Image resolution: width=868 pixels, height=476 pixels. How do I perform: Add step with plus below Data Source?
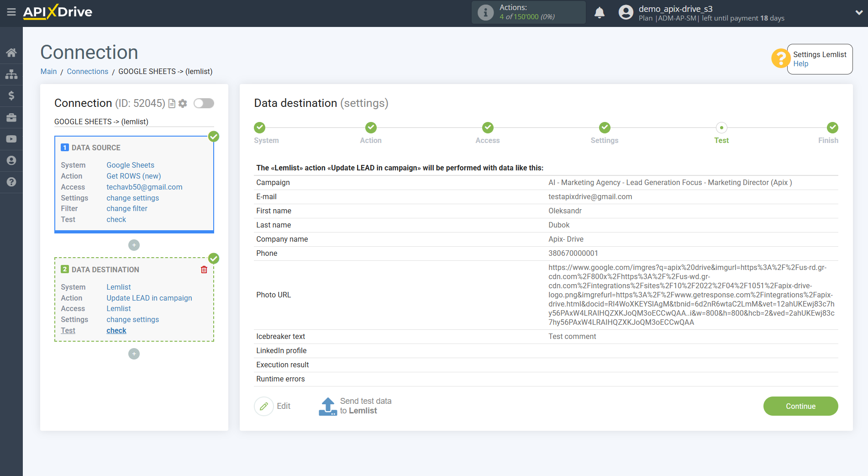134,245
